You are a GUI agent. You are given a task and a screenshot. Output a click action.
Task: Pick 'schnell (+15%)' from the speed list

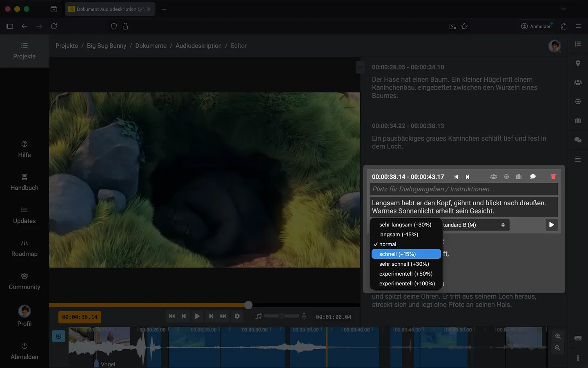click(397, 254)
